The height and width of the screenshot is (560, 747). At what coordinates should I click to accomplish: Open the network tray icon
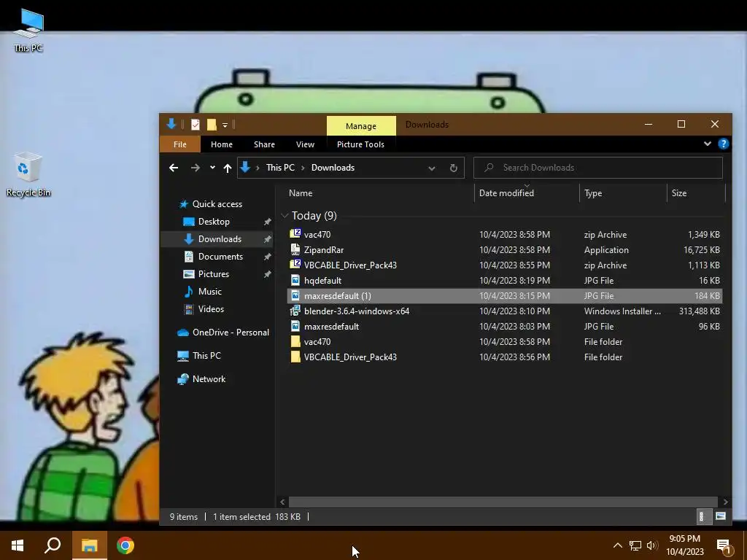coord(635,545)
